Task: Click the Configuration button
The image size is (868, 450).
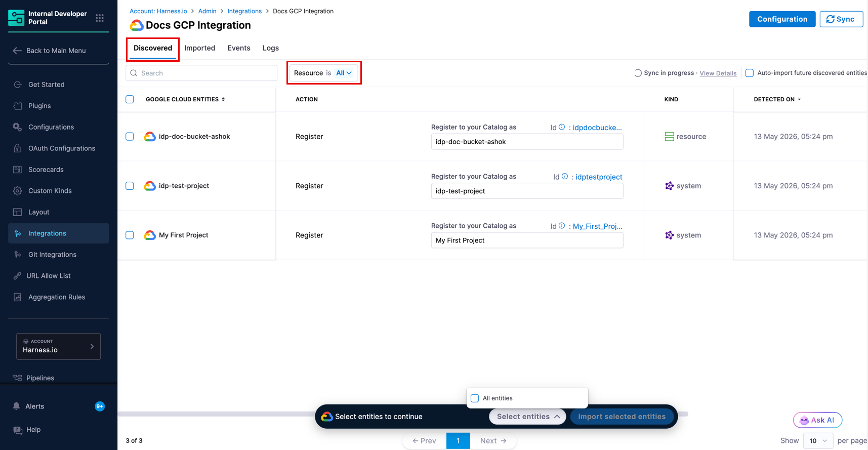Action: tap(782, 19)
